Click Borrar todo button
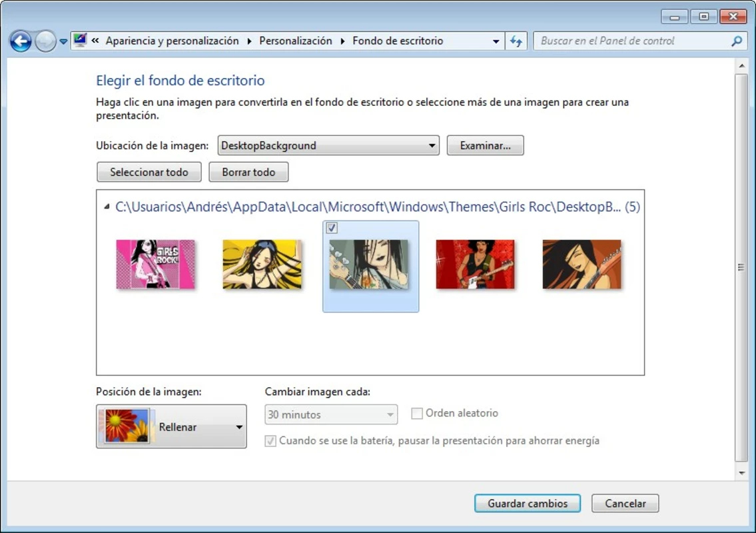This screenshot has height=533, width=756. [248, 172]
